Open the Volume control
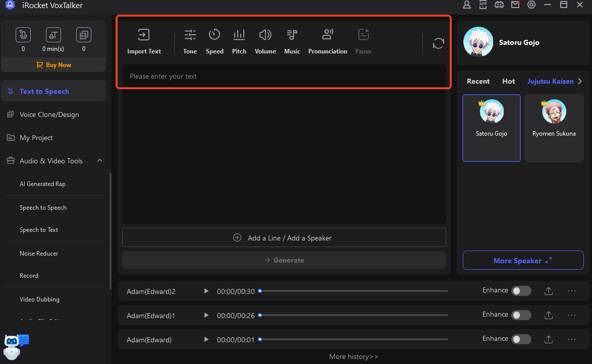 pyautogui.click(x=265, y=35)
